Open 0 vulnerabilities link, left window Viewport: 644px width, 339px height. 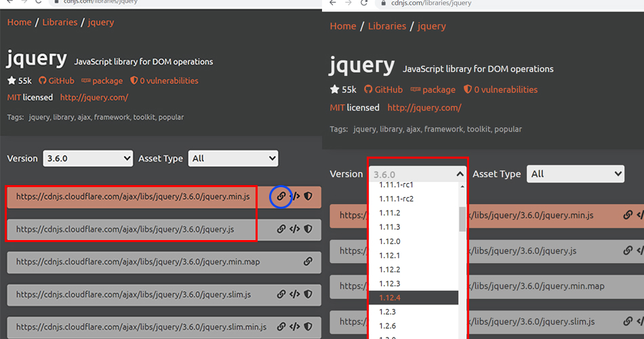pyautogui.click(x=164, y=81)
